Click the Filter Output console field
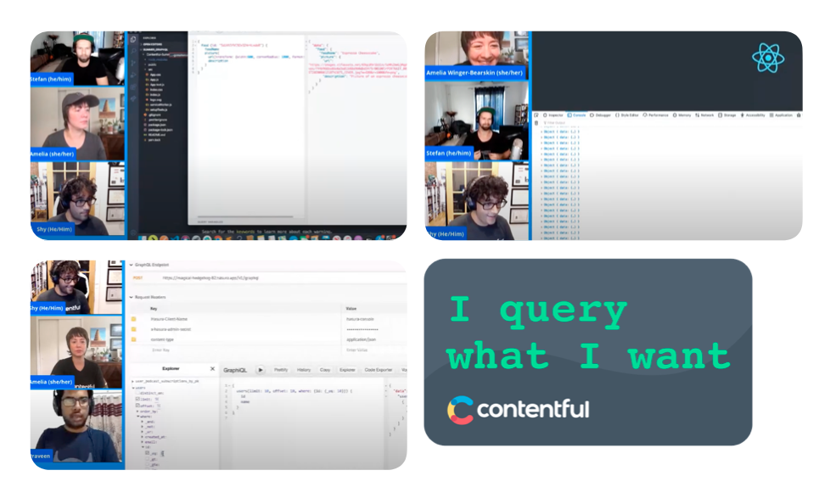The image size is (830, 504). (555, 123)
